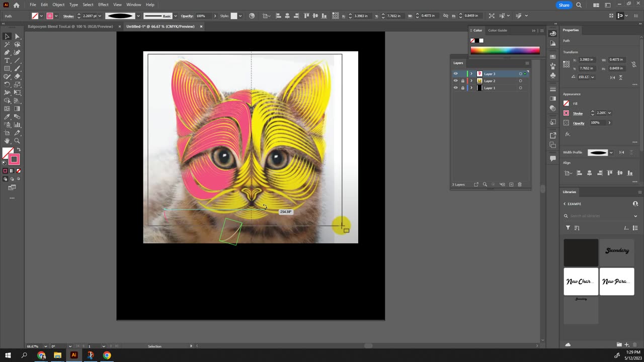
Task: Open Stroke options link in Appearance
Action: pos(577,114)
